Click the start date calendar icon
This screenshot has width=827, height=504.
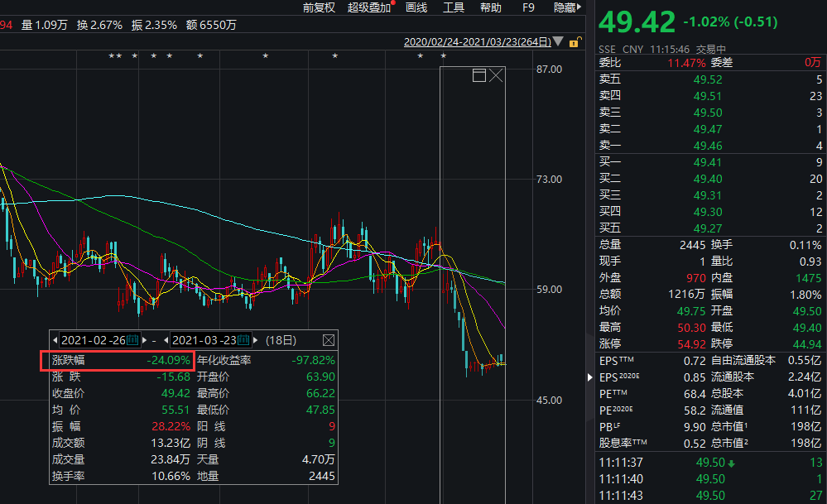pos(132,340)
